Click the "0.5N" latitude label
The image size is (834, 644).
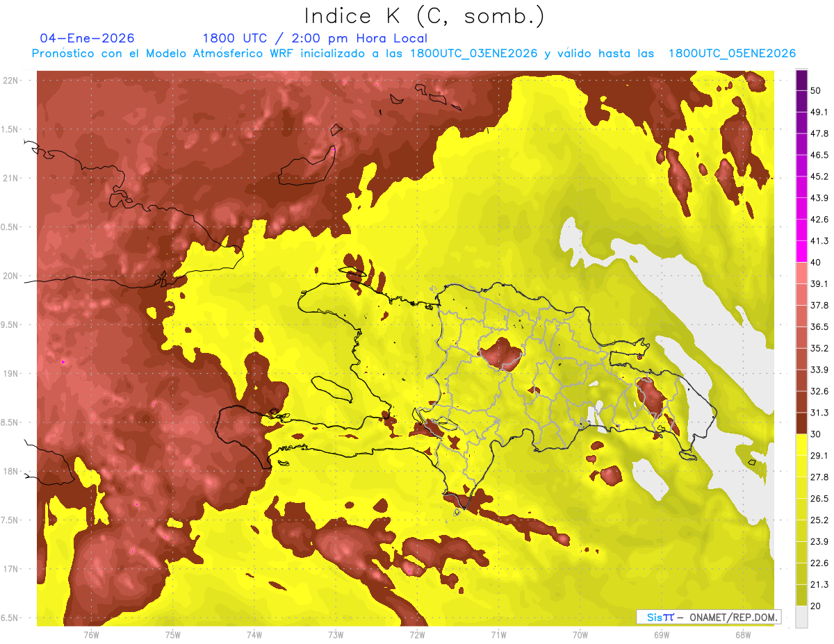coord(10,227)
